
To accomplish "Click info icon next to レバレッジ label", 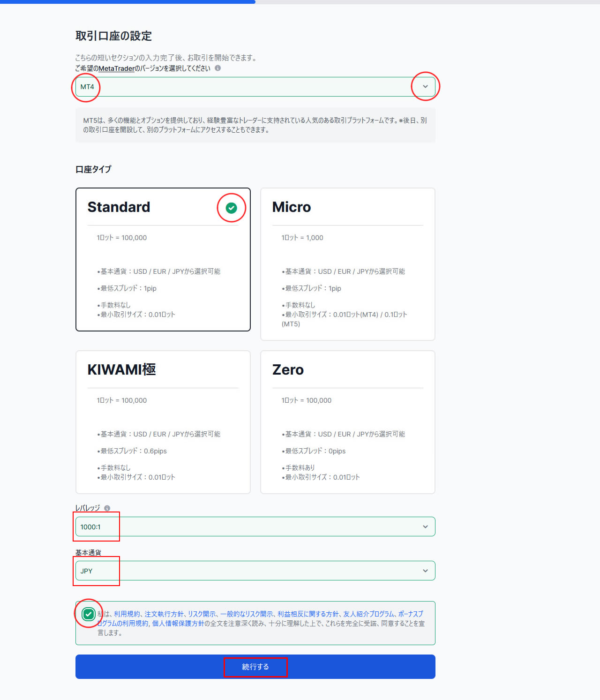I will (107, 508).
